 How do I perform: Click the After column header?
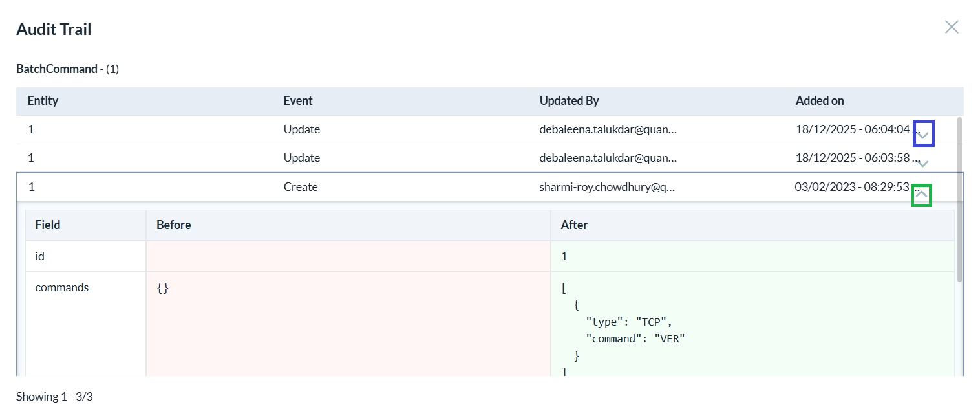(x=573, y=225)
